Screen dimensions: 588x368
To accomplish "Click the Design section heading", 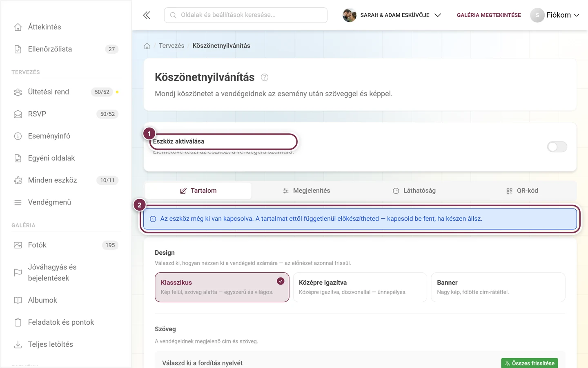I will pos(165,253).
